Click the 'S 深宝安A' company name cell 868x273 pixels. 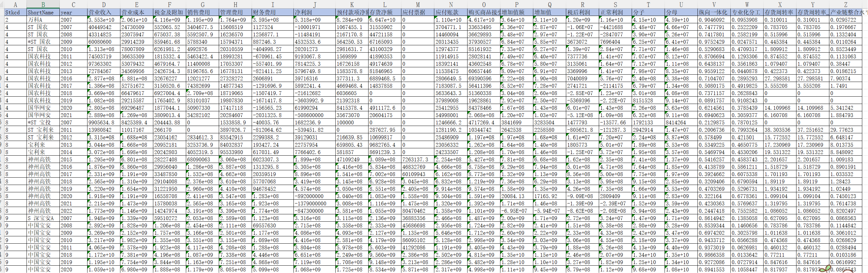(x=43, y=218)
